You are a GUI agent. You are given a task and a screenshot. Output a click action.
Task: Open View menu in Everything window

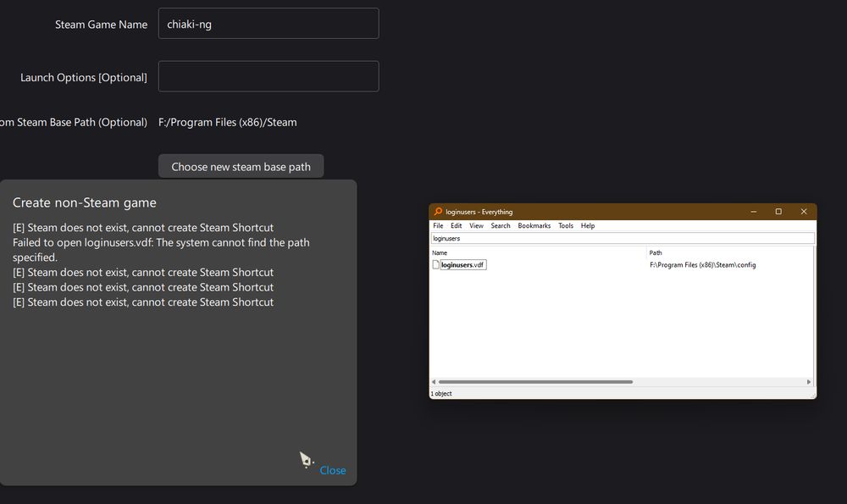(476, 226)
